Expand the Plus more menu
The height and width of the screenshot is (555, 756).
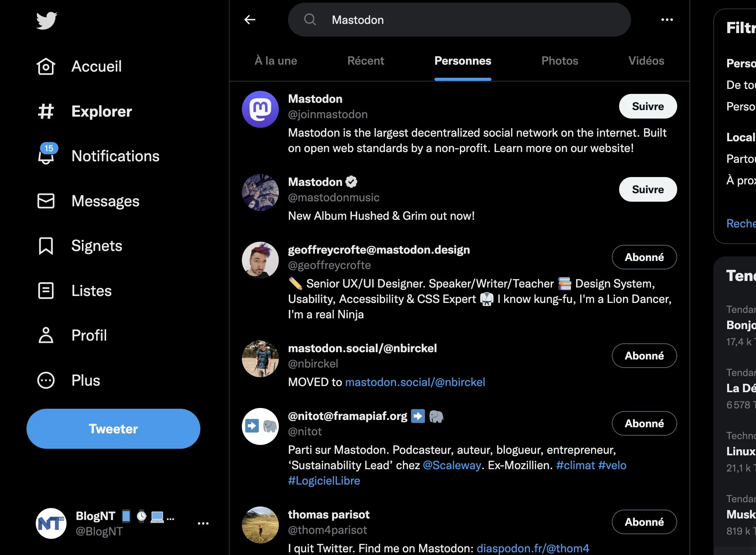coord(46,380)
